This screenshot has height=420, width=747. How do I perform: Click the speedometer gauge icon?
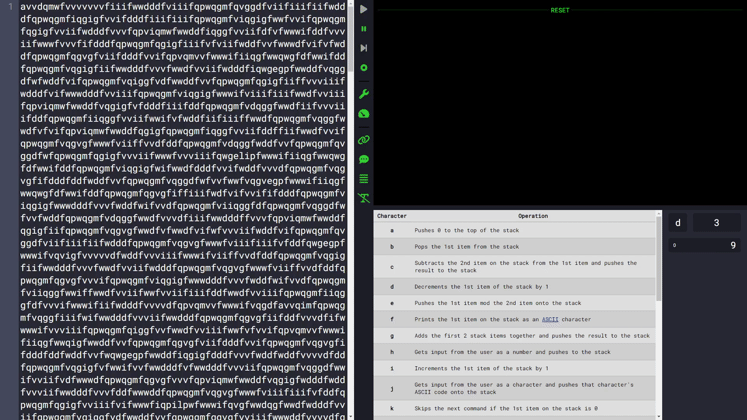(x=364, y=114)
